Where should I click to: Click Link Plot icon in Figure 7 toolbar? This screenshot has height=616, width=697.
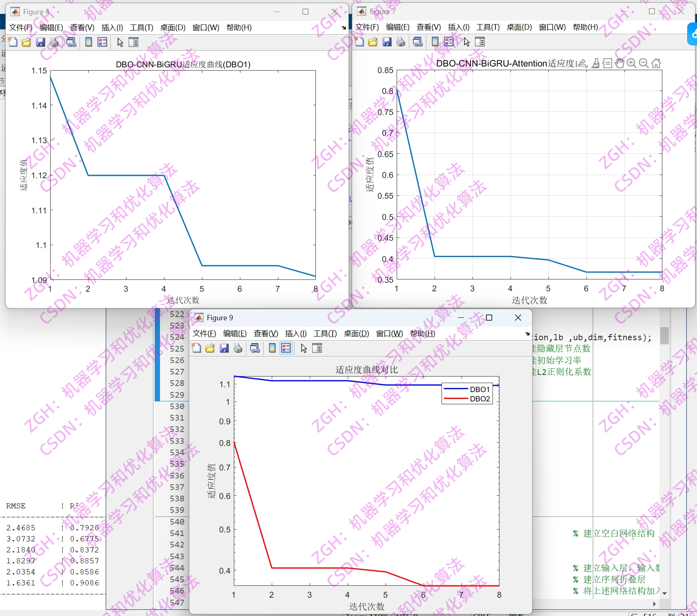[418, 42]
